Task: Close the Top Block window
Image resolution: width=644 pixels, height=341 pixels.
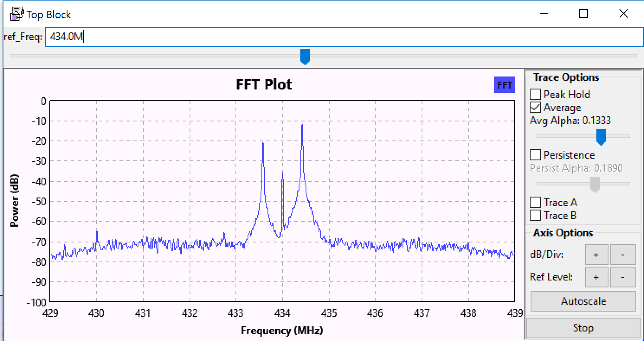Action: click(623, 14)
